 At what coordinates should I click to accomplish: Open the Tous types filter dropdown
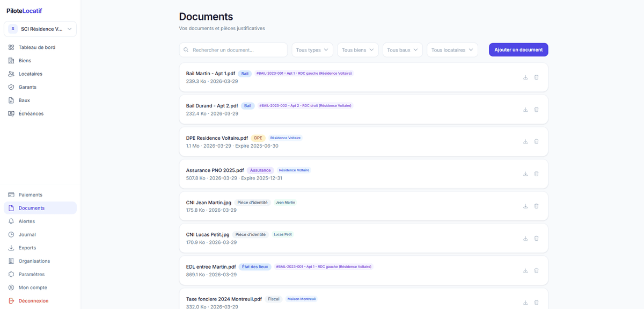tap(312, 50)
